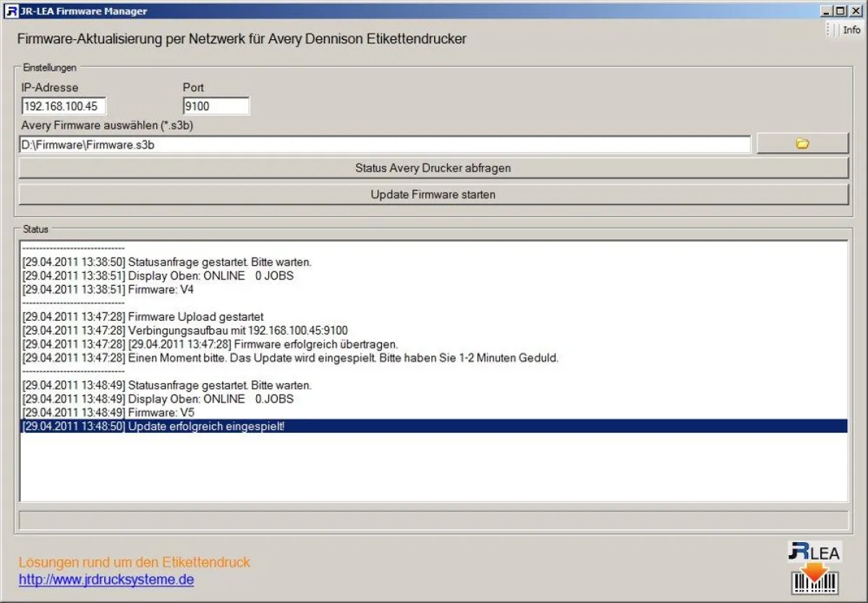Screen dimensions: 868x603
Task: Click the Status group label above the log
Action: point(35,228)
